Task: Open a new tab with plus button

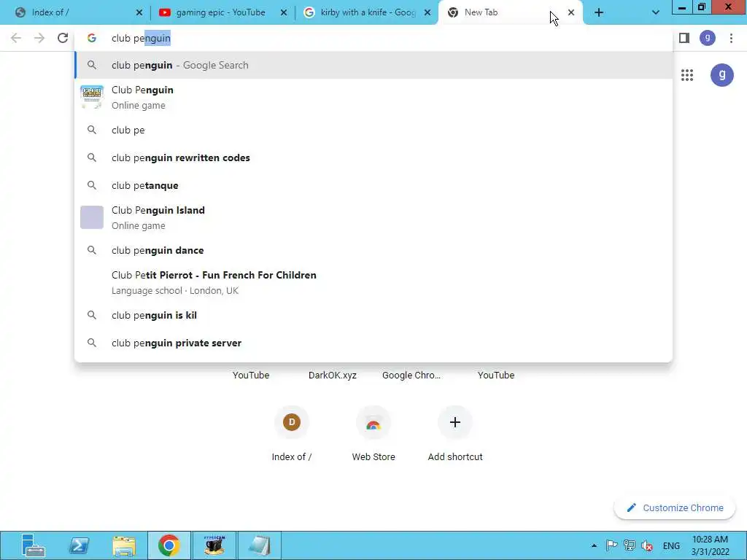Action: (x=599, y=13)
